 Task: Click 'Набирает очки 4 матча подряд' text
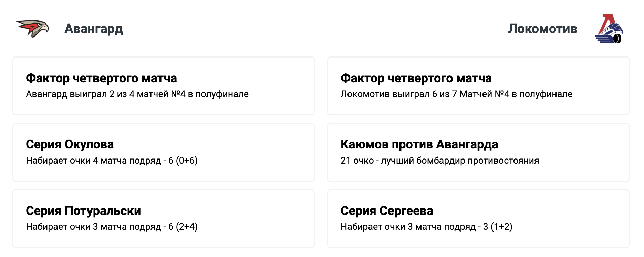coord(93,161)
